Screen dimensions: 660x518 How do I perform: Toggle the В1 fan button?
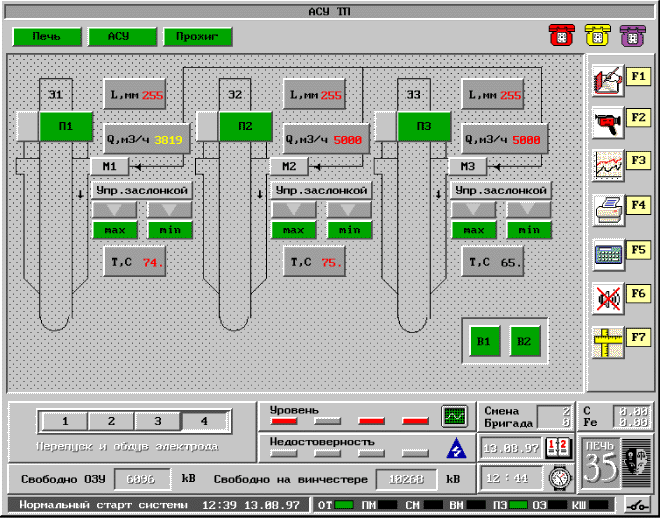(484, 341)
